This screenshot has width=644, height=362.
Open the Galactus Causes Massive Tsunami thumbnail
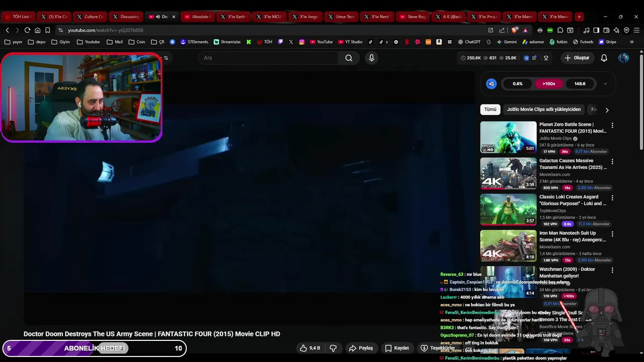coord(508,173)
